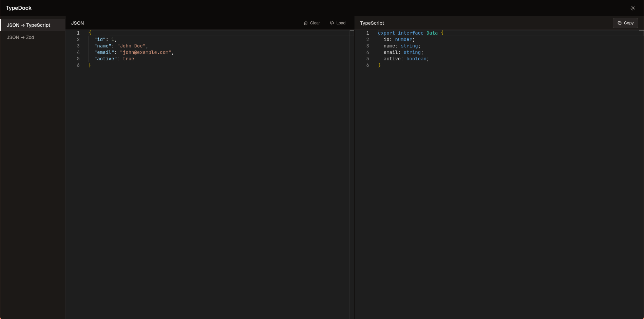Click line number 3 in the JSON editor
644x319 pixels.
pos(78,46)
